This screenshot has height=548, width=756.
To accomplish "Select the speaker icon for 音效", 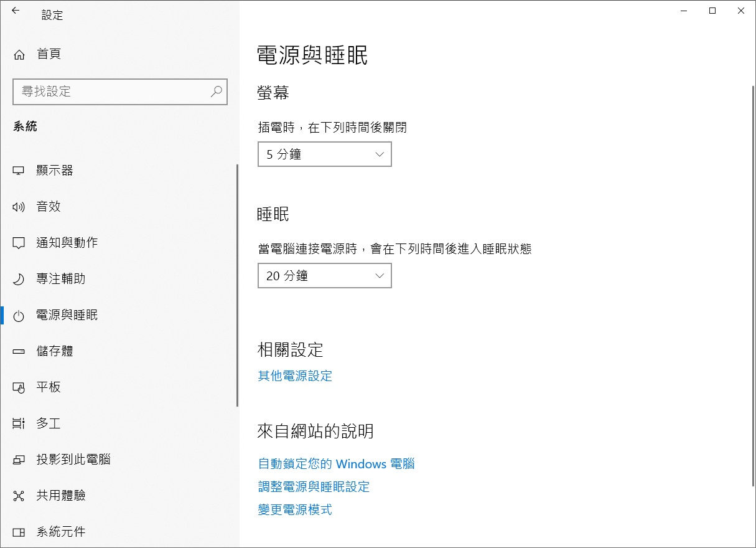I will [x=19, y=207].
